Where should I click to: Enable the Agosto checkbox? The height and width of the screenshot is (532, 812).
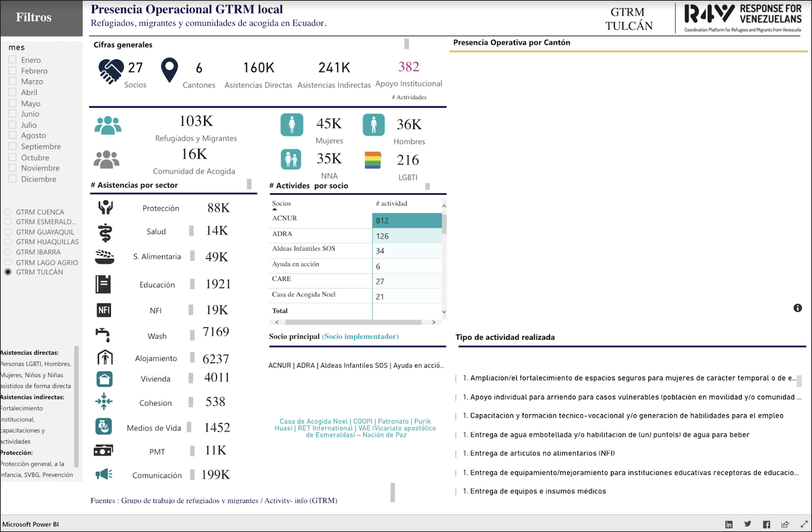(13, 136)
